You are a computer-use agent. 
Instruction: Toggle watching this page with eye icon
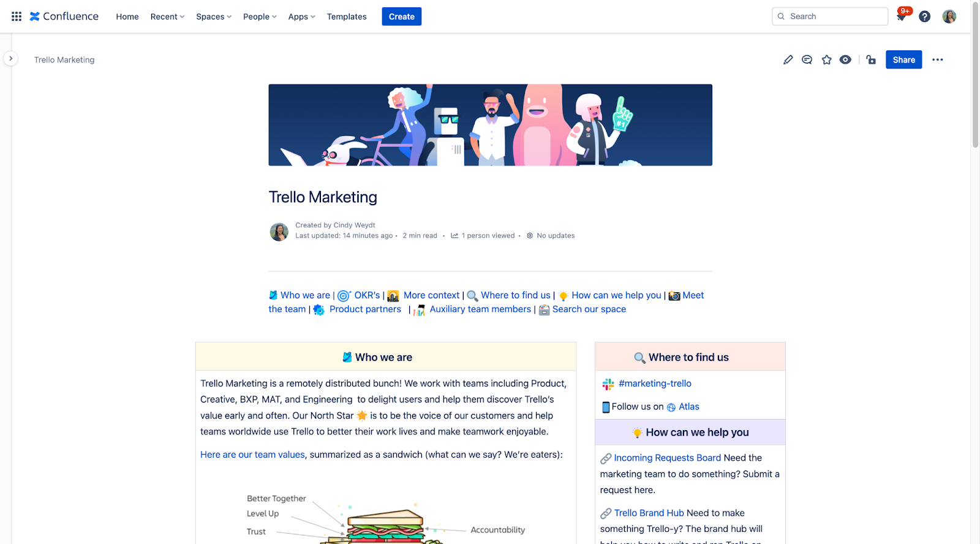845,59
